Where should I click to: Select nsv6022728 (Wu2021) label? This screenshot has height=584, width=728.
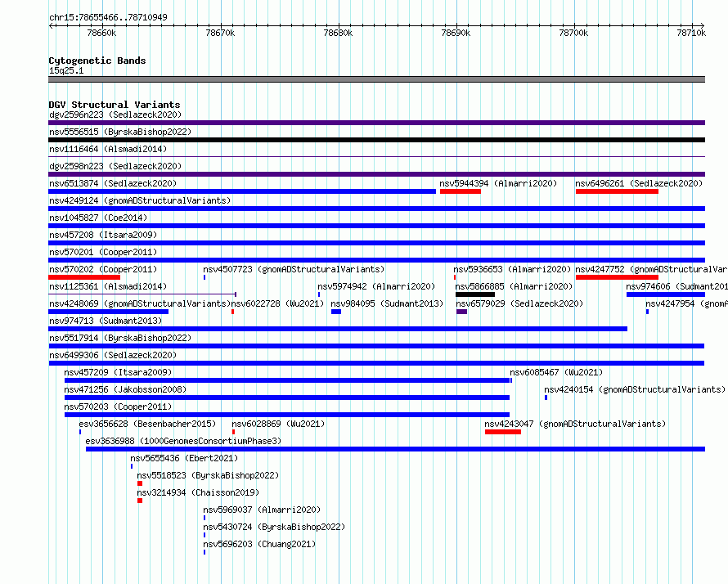pyautogui.click(x=277, y=303)
